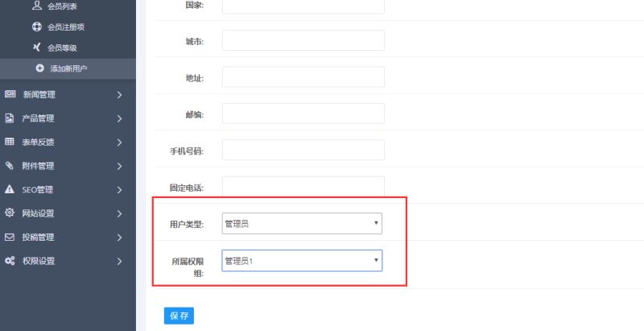Viewport: 644px width, 331px height.
Task: Open the 用户类型 dropdown
Action: 302,223
